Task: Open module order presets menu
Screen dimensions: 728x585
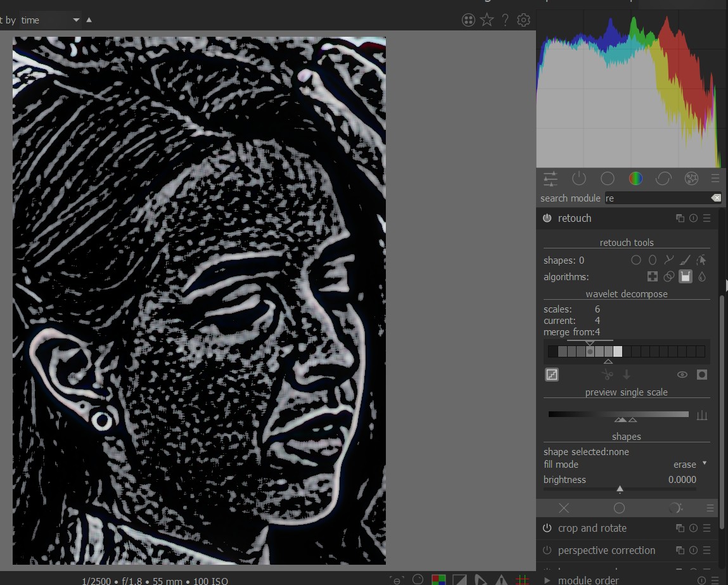Action: (x=715, y=581)
